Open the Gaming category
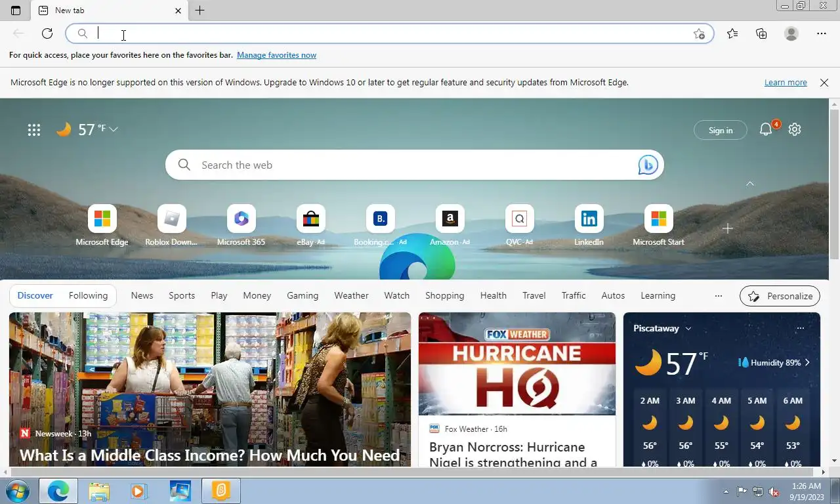This screenshot has width=840, height=504. pyautogui.click(x=303, y=295)
